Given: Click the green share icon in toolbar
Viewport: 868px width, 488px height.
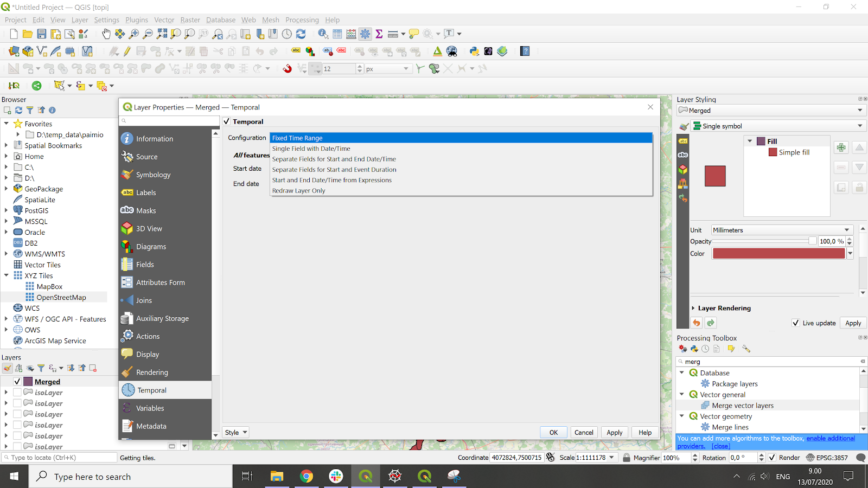Looking at the screenshot, I should (36, 86).
